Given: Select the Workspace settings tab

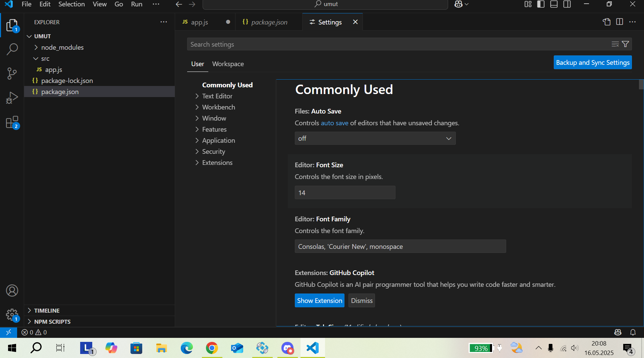Looking at the screenshot, I should coord(228,64).
